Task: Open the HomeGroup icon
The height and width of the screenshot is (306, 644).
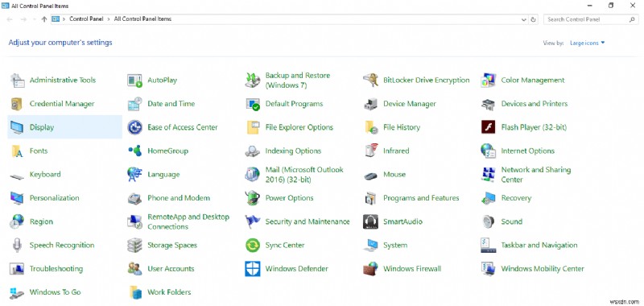Action: (x=134, y=151)
